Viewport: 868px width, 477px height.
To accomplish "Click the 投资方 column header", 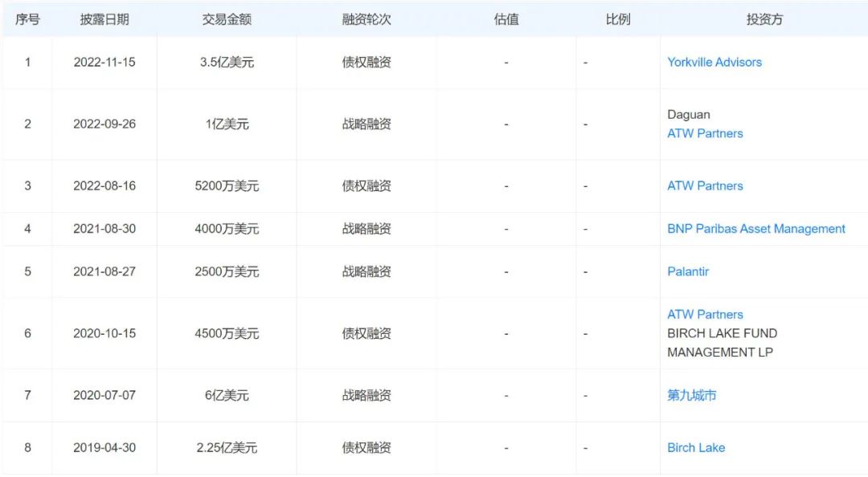I will [764, 19].
